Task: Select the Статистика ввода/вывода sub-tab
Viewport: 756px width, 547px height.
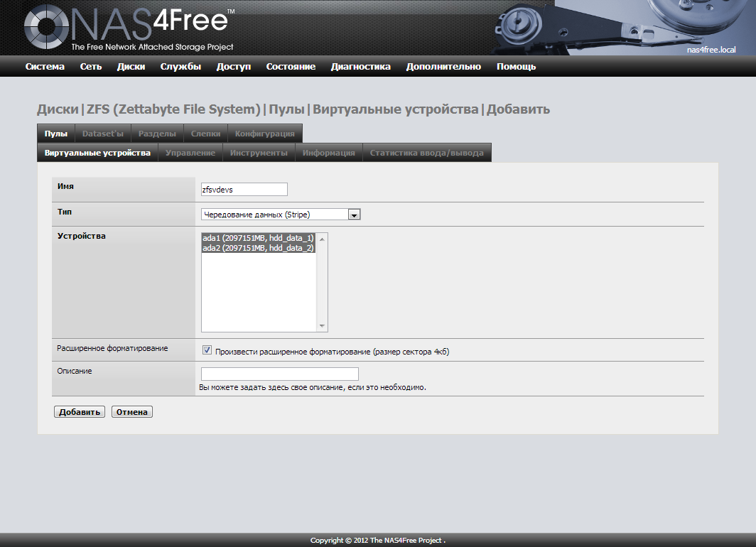Action: point(427,153)
